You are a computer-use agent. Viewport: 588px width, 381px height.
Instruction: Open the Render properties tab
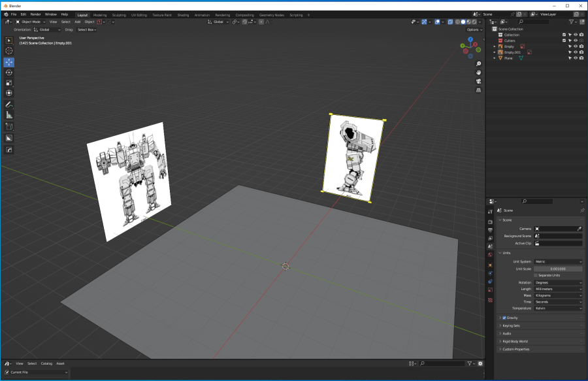point(490,222)
